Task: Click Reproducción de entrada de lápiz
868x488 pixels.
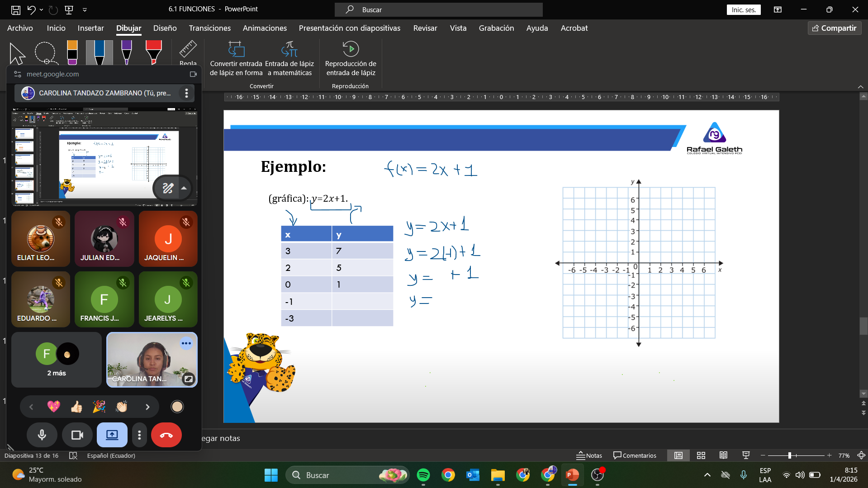Action: tap(351, 59)
